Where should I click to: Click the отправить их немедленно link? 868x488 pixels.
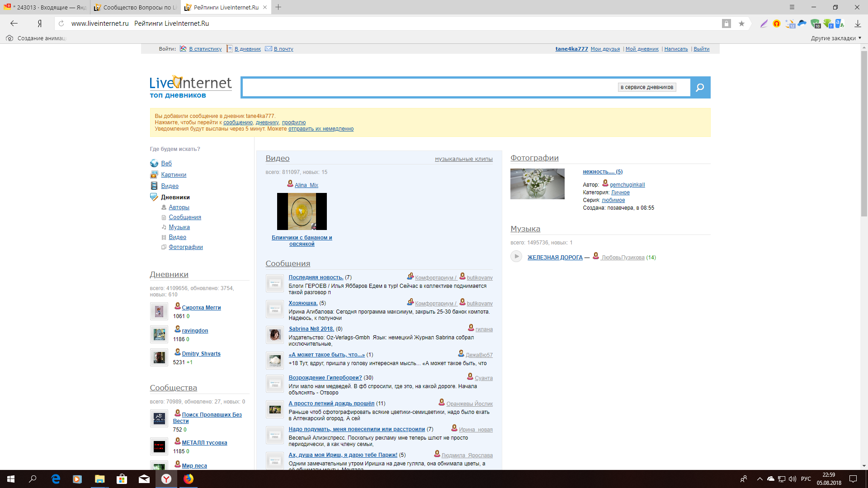coord(321,129)
